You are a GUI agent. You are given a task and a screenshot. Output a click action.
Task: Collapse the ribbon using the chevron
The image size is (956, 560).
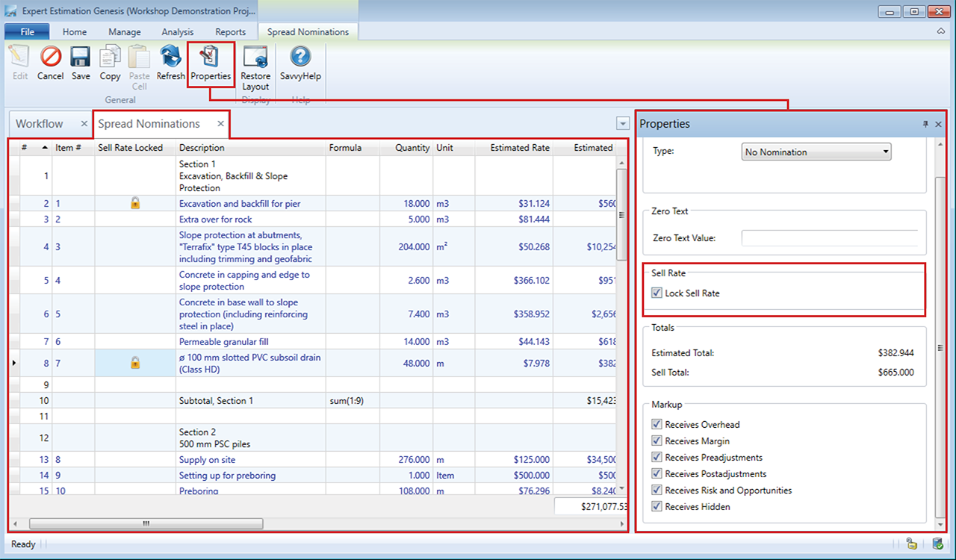tap(941, 32)
